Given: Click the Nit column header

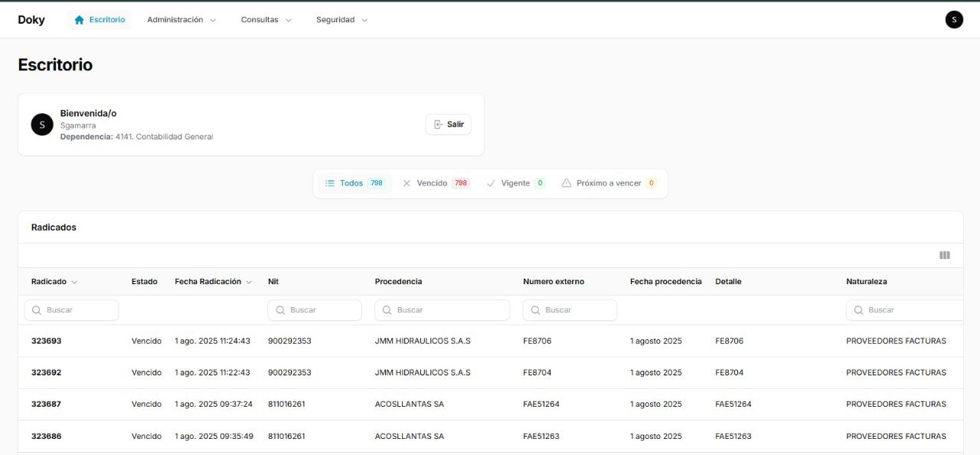Looking at the screenshot, I should coord(273,282).
